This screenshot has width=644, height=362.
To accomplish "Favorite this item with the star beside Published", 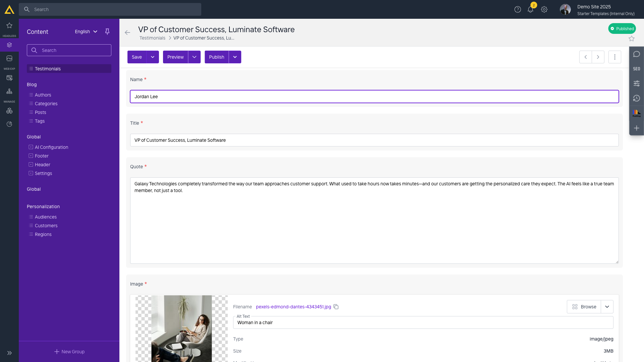I will [632, 39].
